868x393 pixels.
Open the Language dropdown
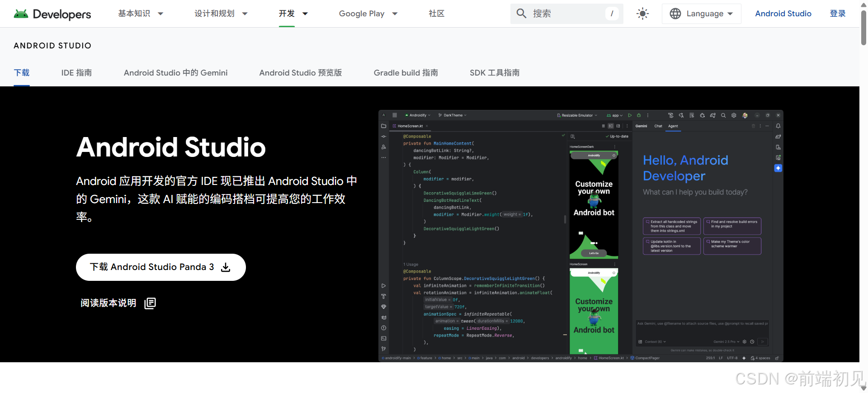[702, 14]
